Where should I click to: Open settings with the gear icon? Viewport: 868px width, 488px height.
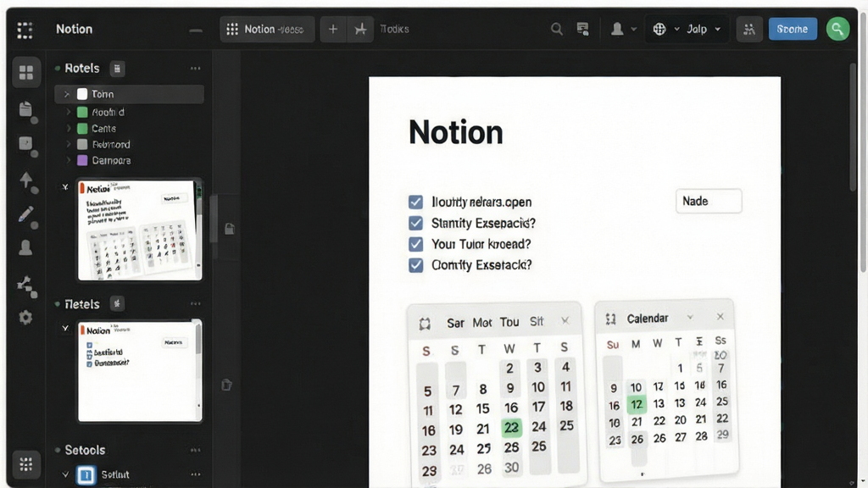point(25,318)
